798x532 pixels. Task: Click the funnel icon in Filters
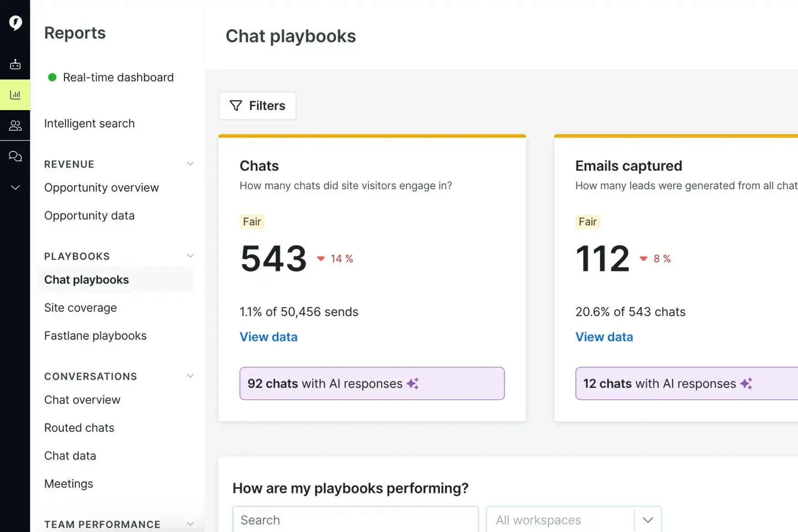236,105
